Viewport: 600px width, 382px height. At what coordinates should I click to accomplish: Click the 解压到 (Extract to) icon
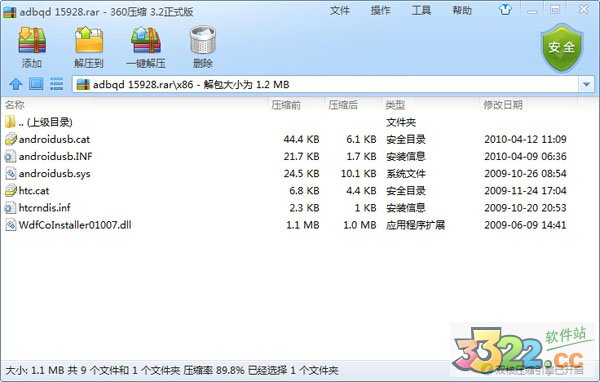pyautogui.click(x=89, y=40)
